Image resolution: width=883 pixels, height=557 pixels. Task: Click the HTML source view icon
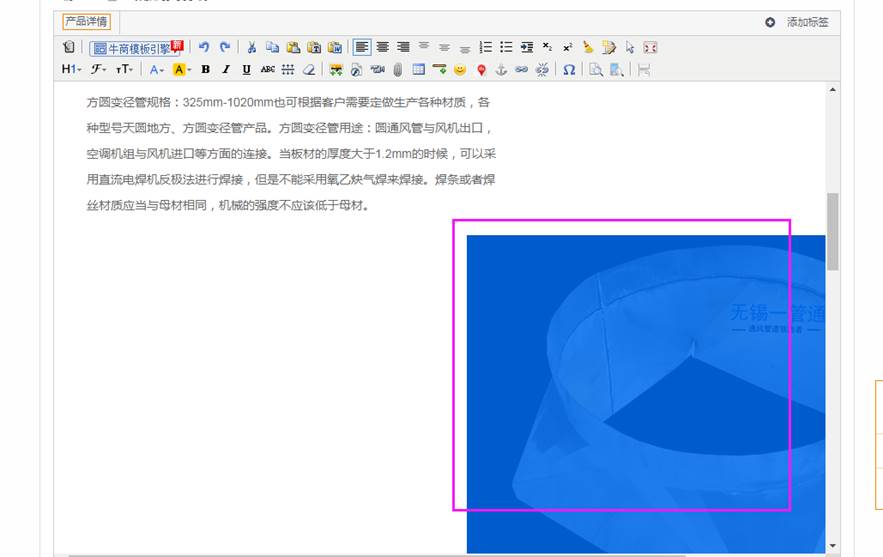pos(69,47)
